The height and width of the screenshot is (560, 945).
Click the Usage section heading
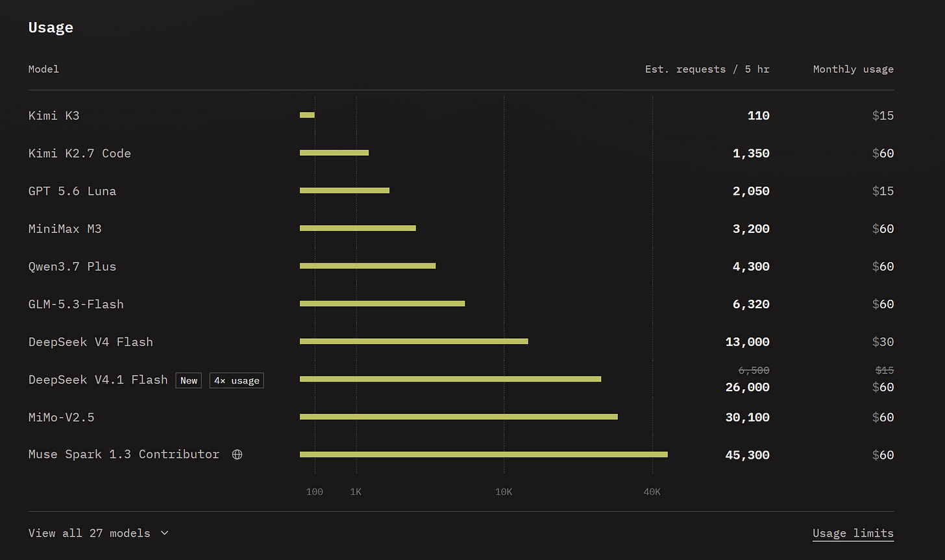51,27
